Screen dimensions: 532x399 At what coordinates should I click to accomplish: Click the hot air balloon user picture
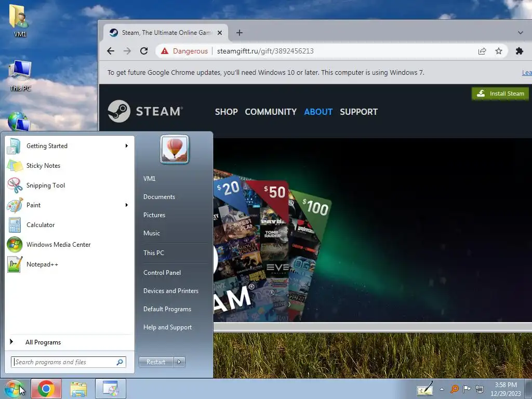[175, 149]
